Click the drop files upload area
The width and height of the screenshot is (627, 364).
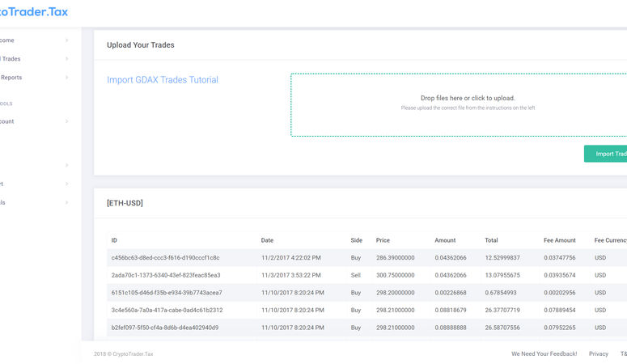click(459, 105)
